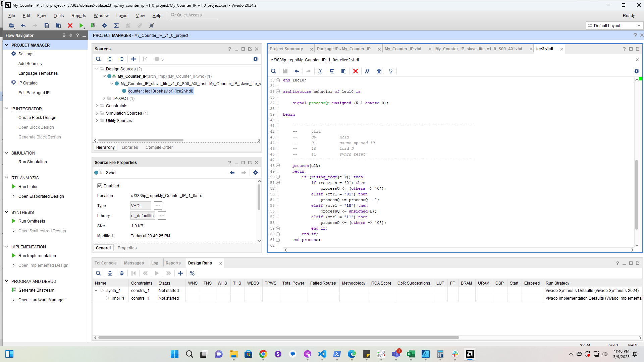This screenshot has width=644, height=362.
Task: Open the Settings gear in main toolbar
Action: tap(105, 25)
